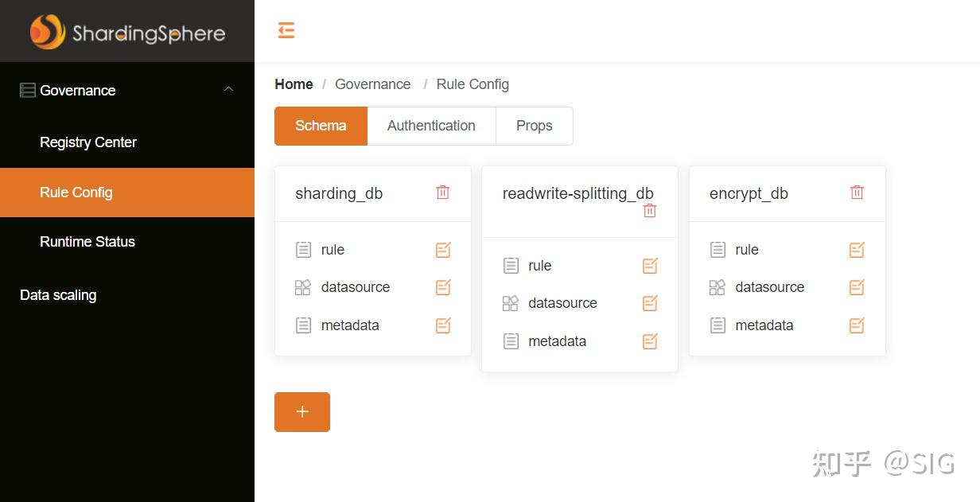The width and height of the screenshot is (980, 502).
Task: Edit the metadata of encrypt_db
Action: [857, 325]
